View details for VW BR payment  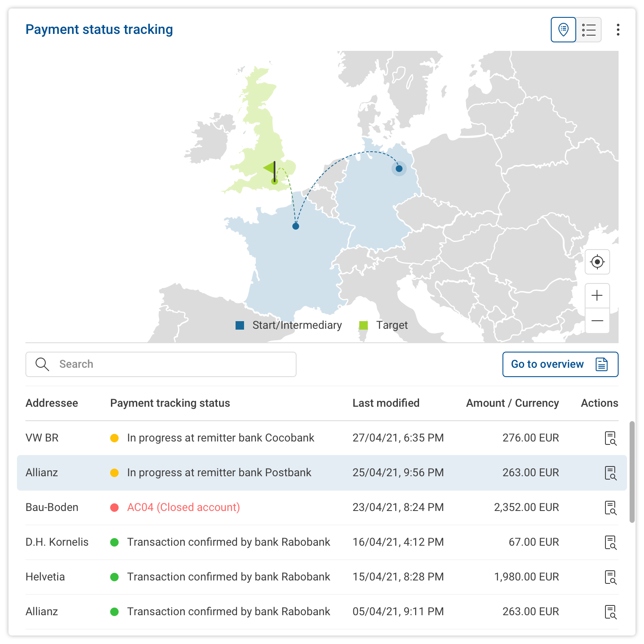click(x=610, y=438)
